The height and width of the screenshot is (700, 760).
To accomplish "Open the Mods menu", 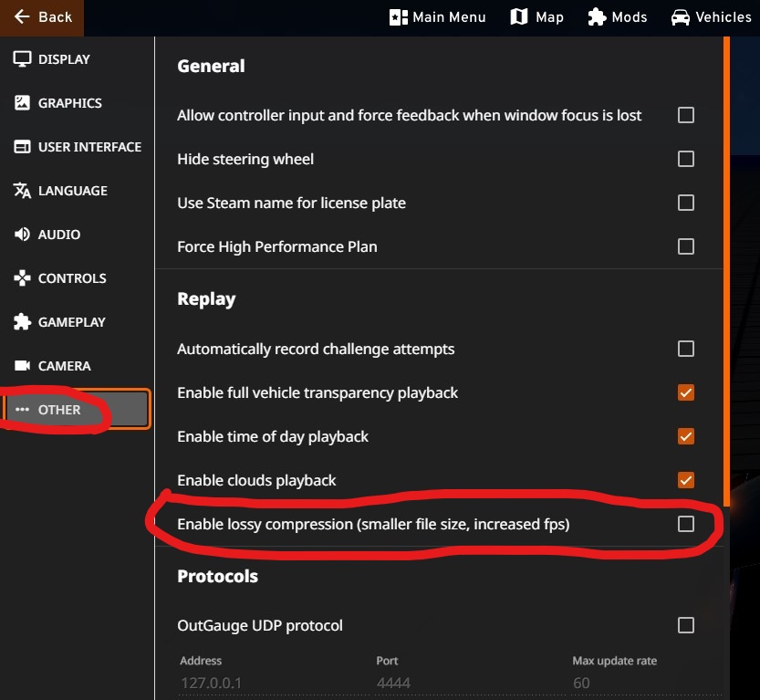I will click(618, 17).
